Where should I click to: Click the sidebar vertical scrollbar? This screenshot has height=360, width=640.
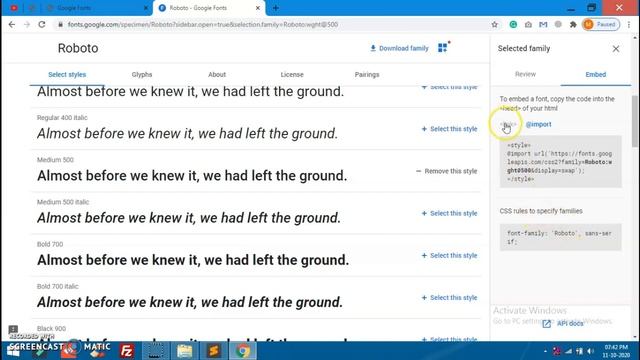635,121
